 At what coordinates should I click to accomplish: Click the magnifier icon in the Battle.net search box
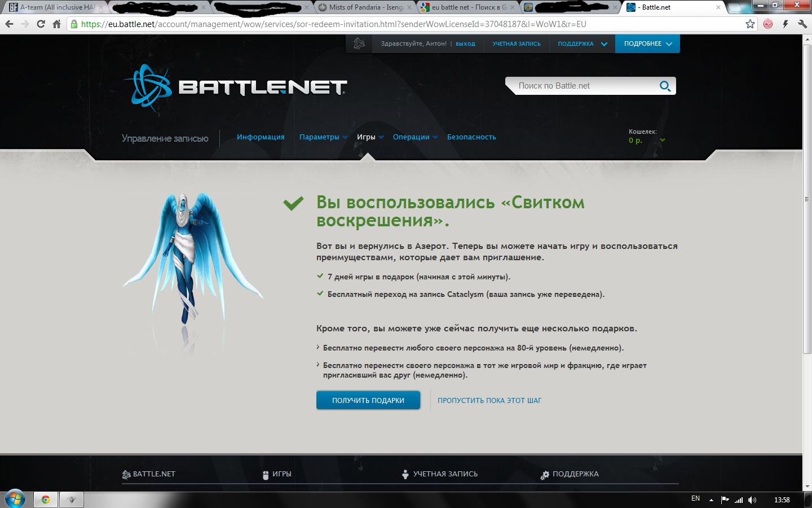665,86
